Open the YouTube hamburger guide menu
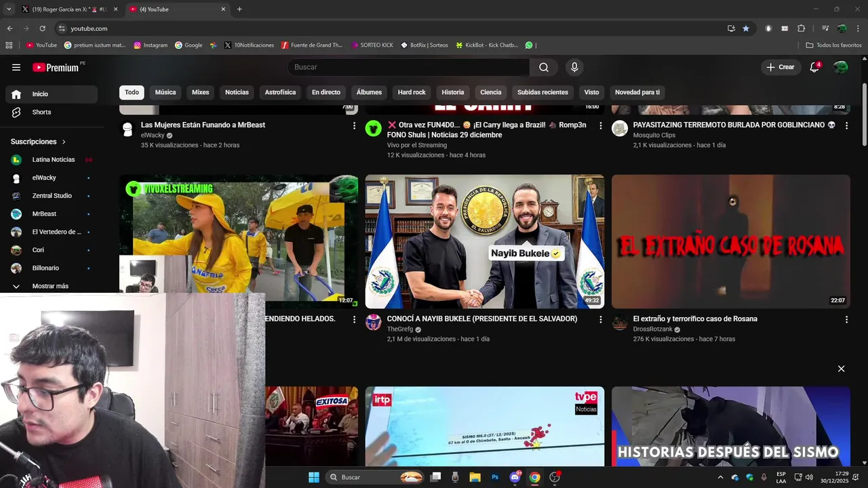 (16, 67)
